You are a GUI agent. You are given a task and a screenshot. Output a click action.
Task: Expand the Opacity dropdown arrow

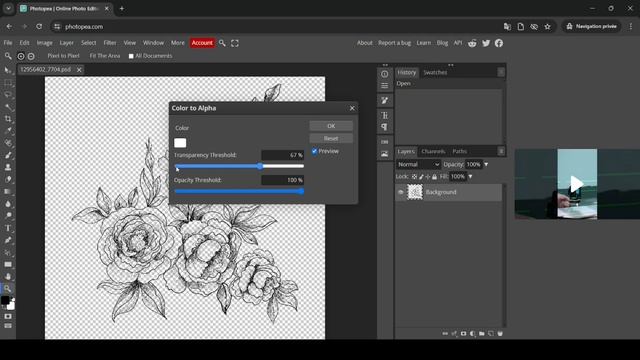pos(486,164)
